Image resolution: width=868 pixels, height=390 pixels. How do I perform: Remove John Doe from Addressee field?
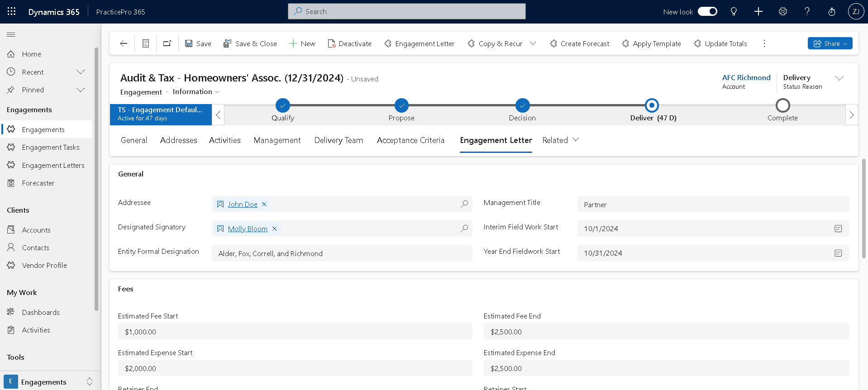pos(264,204)
